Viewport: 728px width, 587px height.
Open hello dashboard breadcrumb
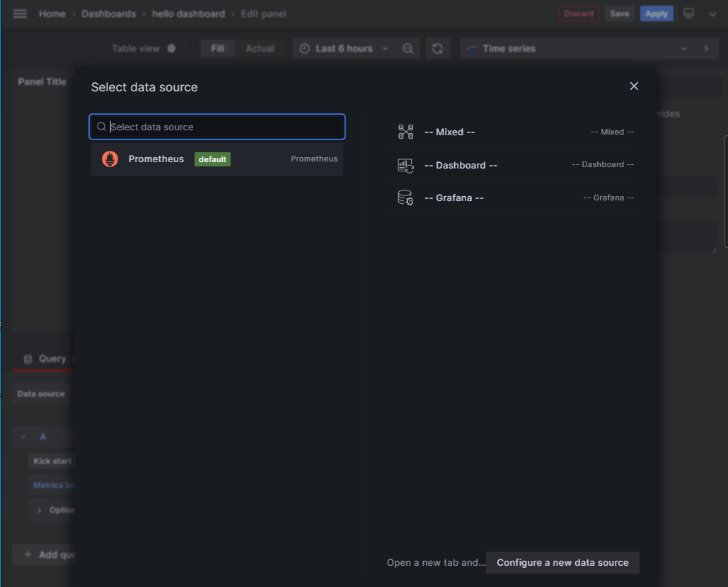(x=188, y=14)
